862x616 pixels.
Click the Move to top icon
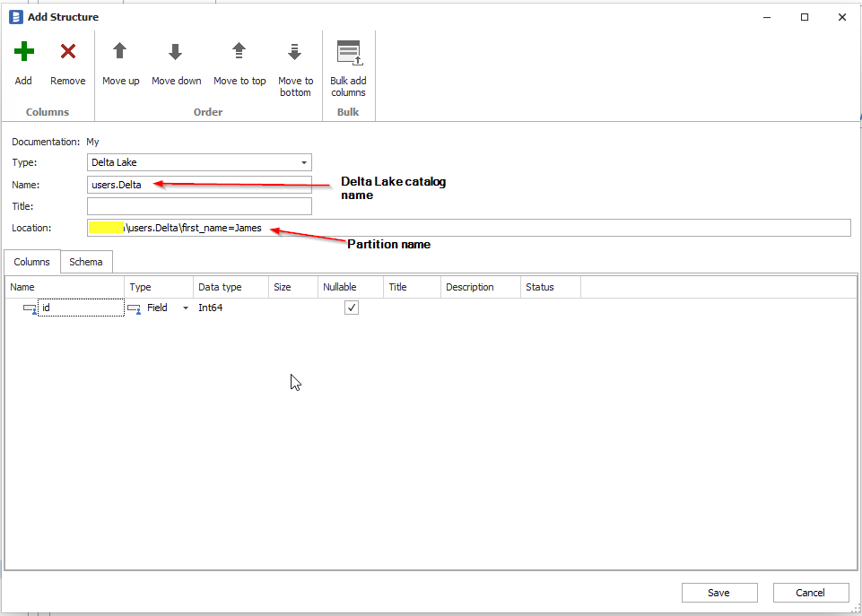pyautogui.click(x=239, y=52)
